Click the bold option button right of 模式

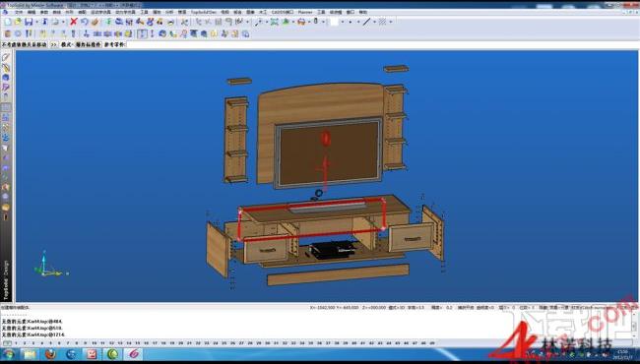tap(88, 45)
